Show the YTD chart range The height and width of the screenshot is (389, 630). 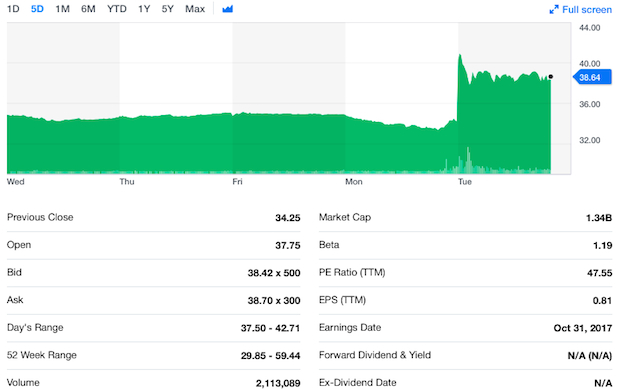coord(117,9)
